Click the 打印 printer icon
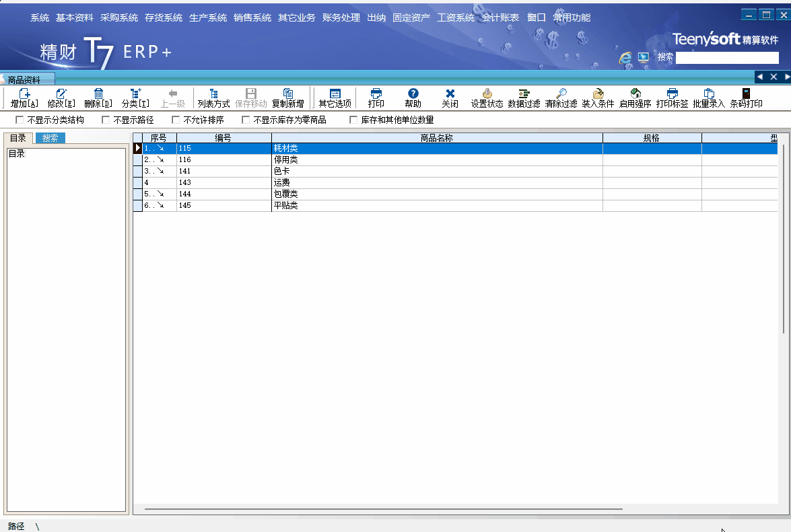Viewport: 791px width, 532px height. click(376, 93)
